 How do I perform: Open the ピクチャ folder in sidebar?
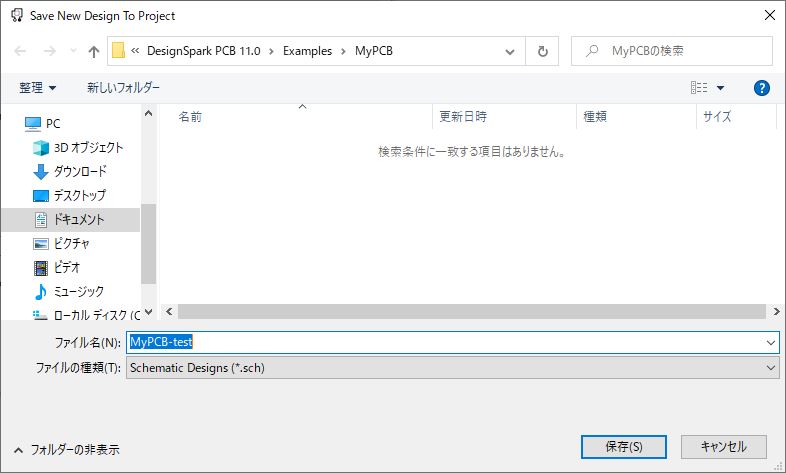coord(71,244)
